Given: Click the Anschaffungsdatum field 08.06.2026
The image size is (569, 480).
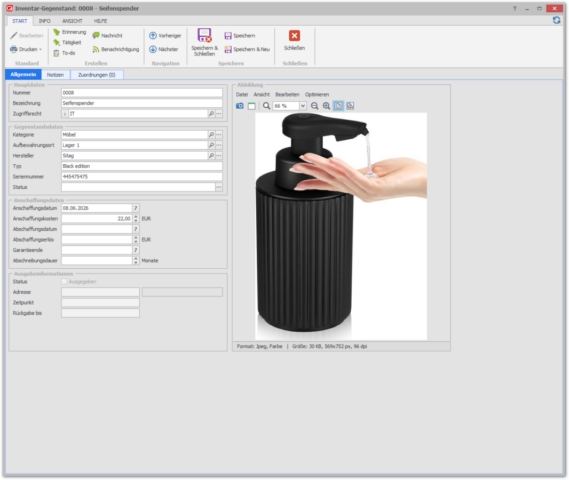Looking at the screenshot, I should [97, 208].
